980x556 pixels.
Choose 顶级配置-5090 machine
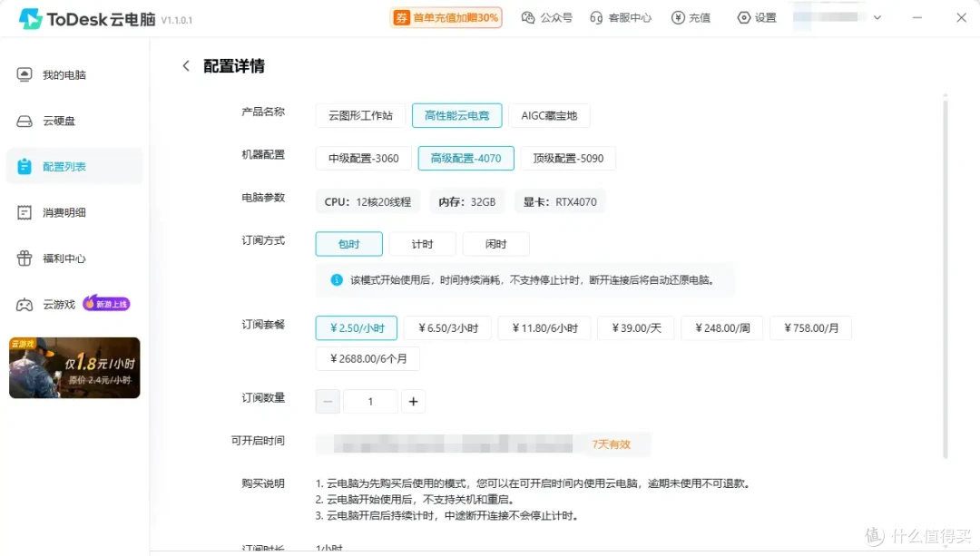coord(568,158)
